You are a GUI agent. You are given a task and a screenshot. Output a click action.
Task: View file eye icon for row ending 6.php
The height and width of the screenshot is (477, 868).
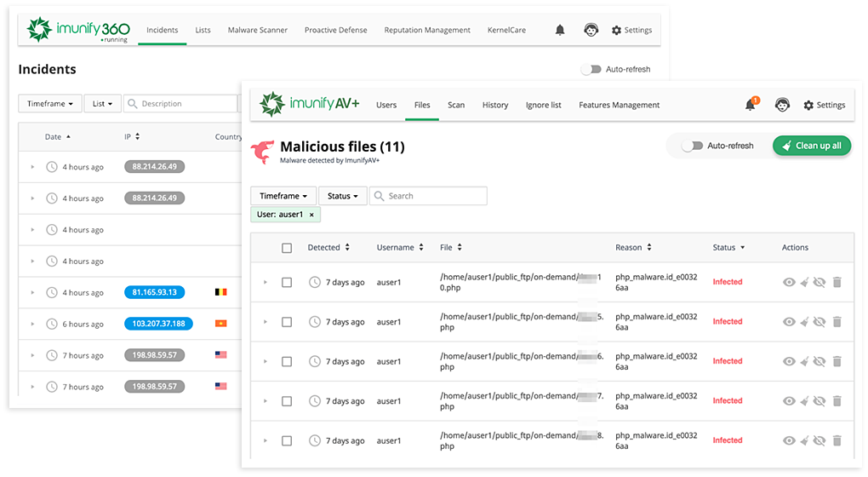789,361
